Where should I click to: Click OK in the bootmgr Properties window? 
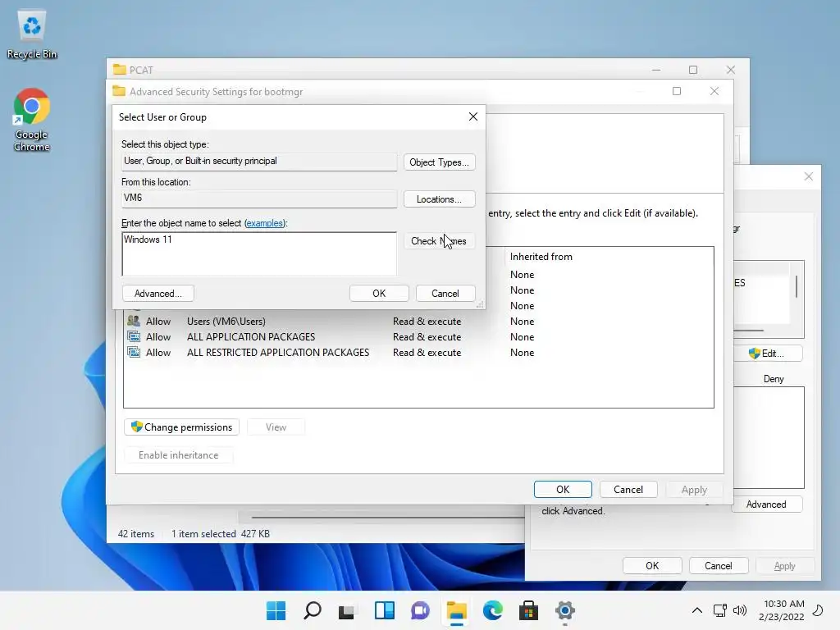[x=652, y=566]
